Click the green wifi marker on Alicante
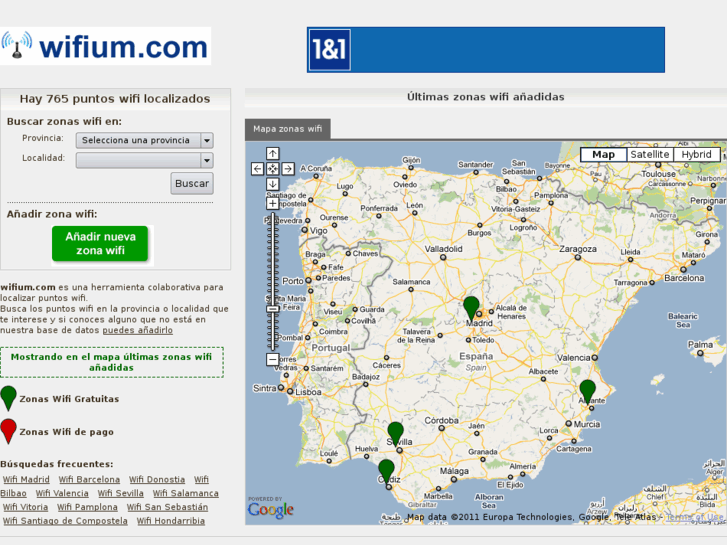Screen dimensions: 727x545 pyautogui.click(x=587, y=391)
